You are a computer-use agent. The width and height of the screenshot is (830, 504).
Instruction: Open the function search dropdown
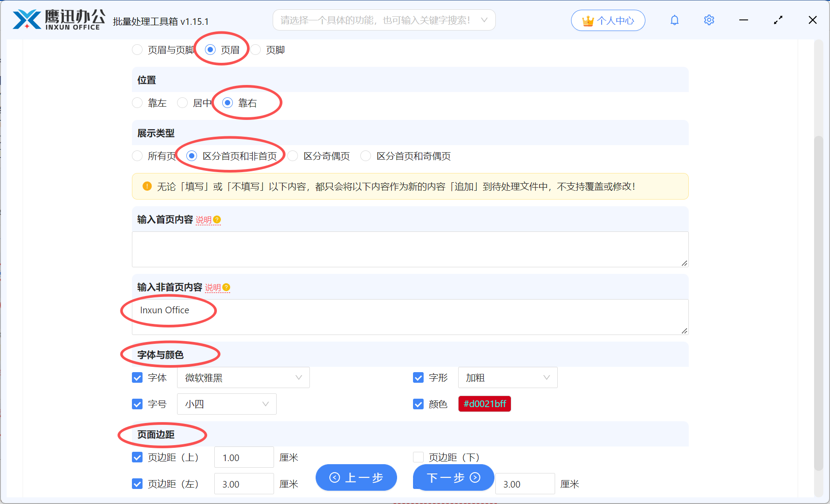(x=384, y=20)
